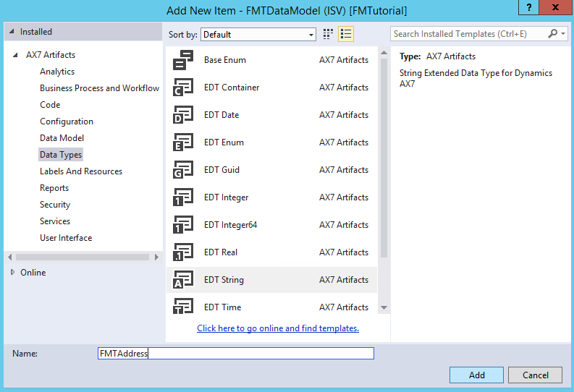Switch to small icons grid view
This screenshot has width=574, height=392.
click(x=328, y=34)
